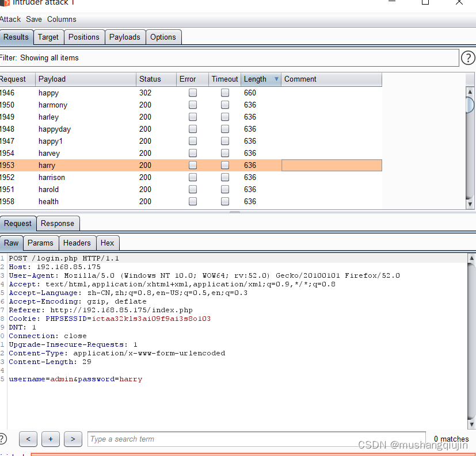
Task: Sort by the Comment column header
Action: [x=332, y=79]
